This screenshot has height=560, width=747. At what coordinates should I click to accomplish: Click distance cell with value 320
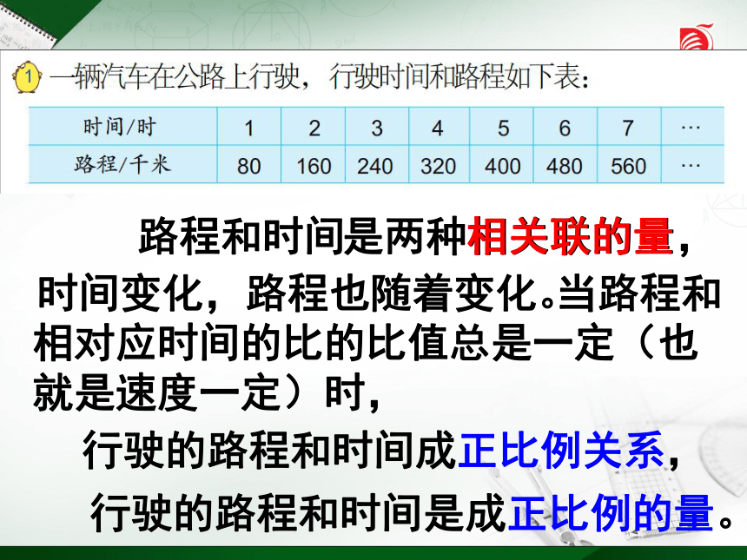[439, 165]
